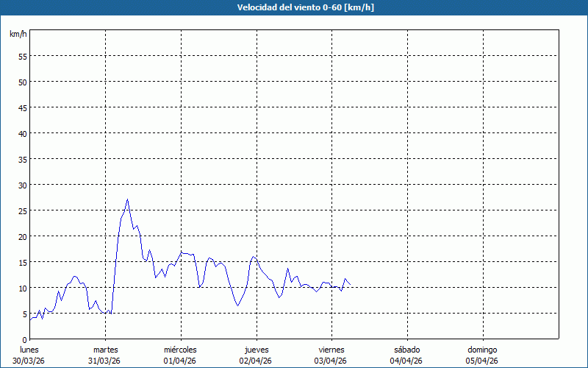Select the "0" origin label on the y-axis

point(24,339)
